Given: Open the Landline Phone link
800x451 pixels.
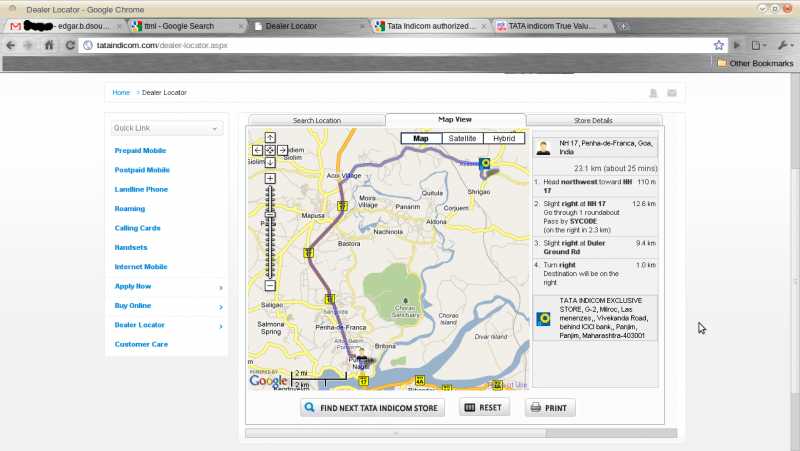Looking at the screenshot, I should (141, 189).
